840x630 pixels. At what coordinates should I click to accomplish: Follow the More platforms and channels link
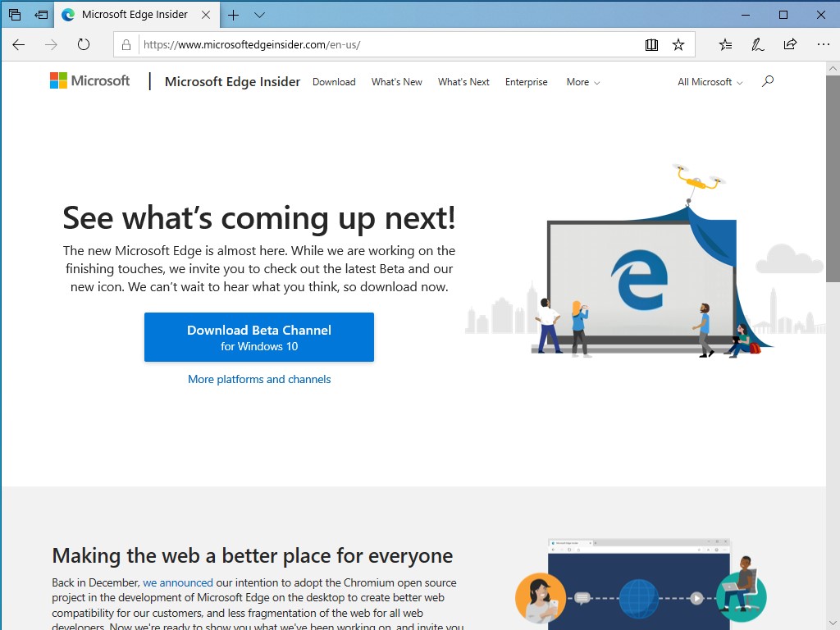259,379
